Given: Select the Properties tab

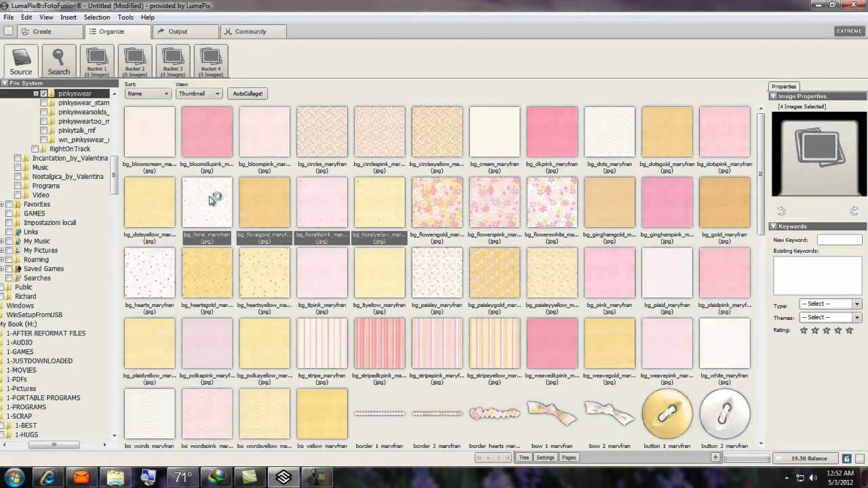Looking at the screenshot, I should pyautogui.click(x=784, y=86).
